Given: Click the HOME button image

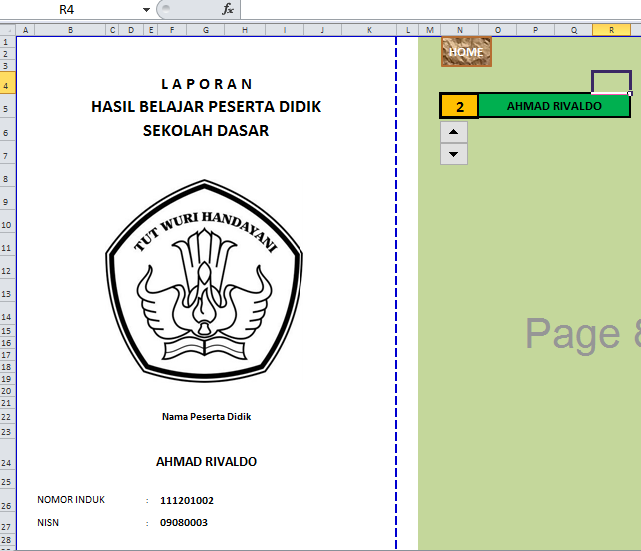Looking at the screenshot, I should (466, 52).
